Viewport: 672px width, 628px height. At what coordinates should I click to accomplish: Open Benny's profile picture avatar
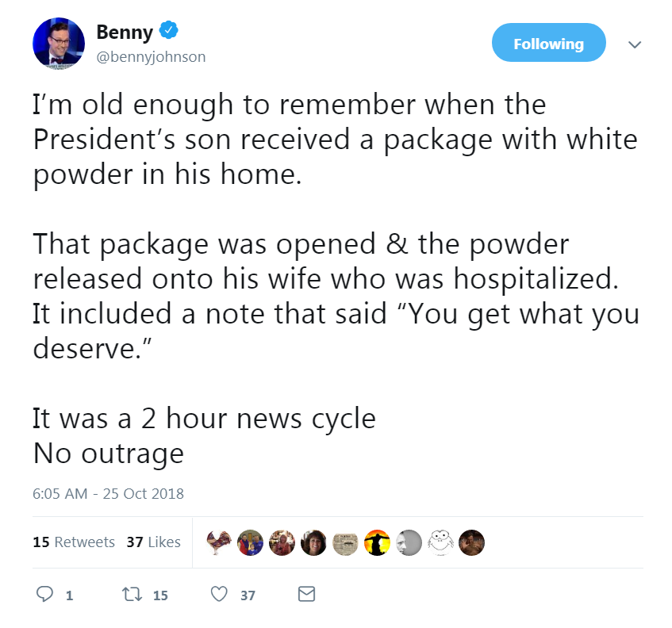[x=59, y=44]
